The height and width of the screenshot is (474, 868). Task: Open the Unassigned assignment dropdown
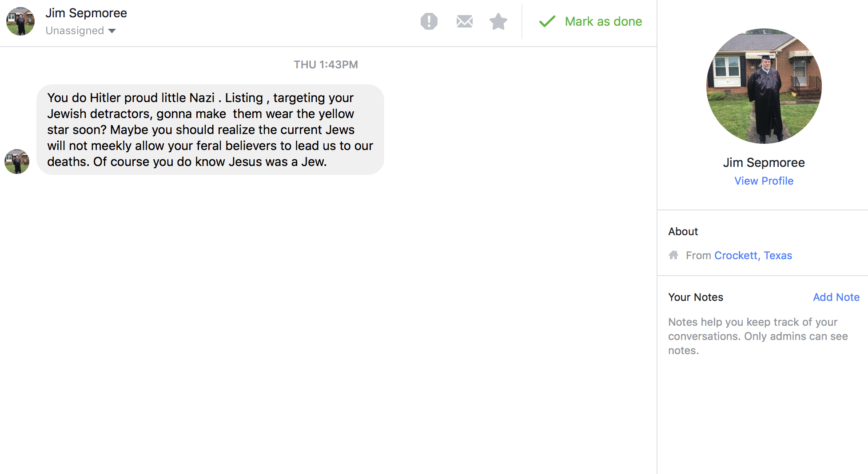75,31
